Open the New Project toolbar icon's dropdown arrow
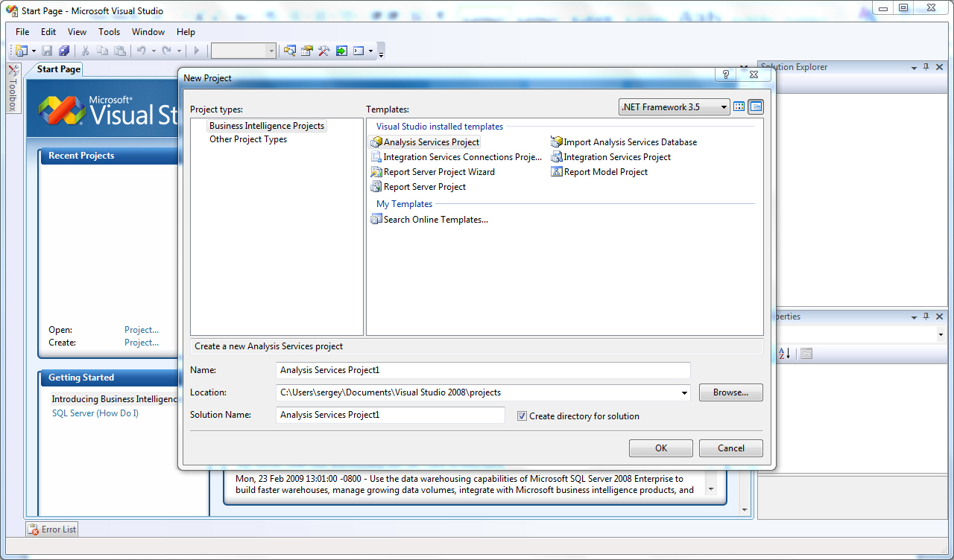This screenshot has width=954, height=560. click(34, 51)
